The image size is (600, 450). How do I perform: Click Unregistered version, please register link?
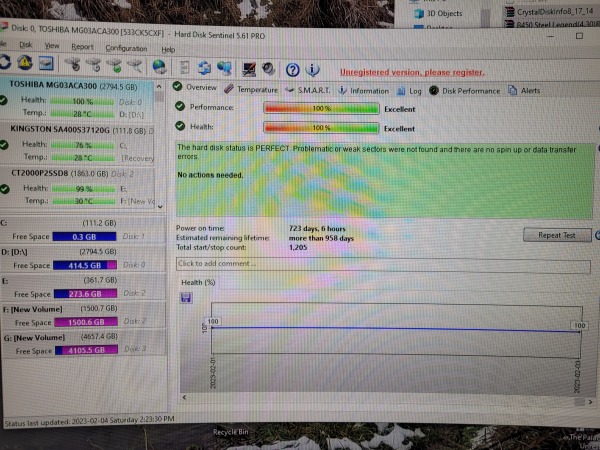tap(412, 72)
